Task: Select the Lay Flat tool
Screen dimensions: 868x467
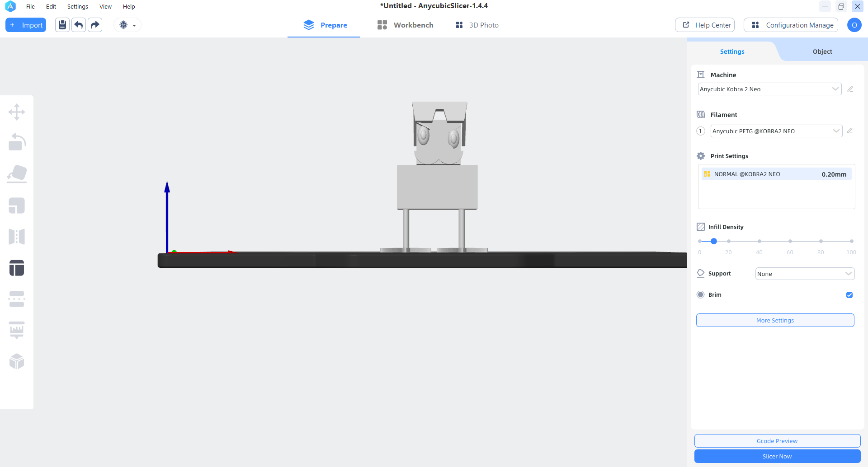Action: click(x=17, y=174)
